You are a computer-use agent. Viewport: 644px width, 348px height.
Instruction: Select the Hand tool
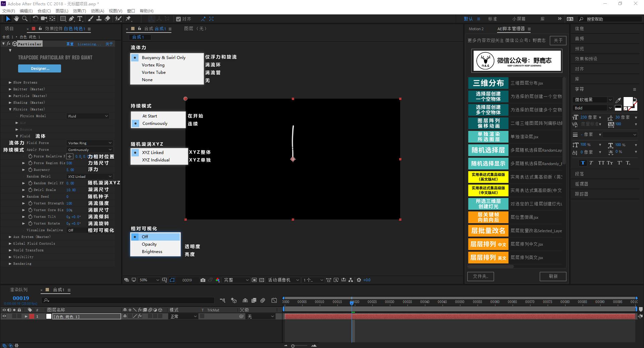click(x=16, y=19)
